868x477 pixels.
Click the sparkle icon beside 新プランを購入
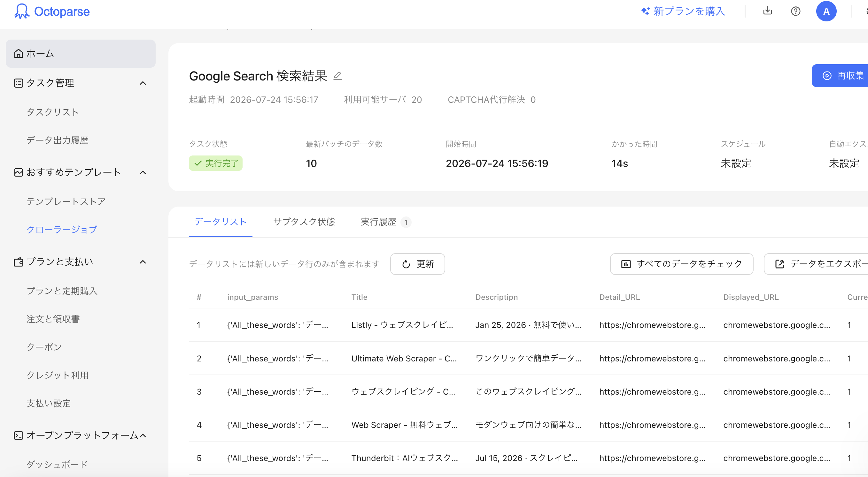tap(645, 11)
